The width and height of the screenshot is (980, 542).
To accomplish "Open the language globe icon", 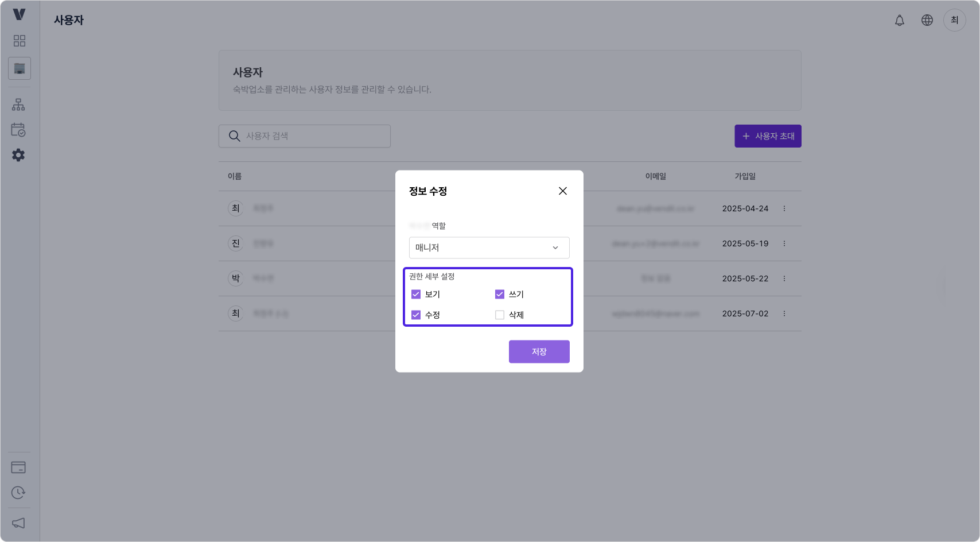I will [927, 20].
